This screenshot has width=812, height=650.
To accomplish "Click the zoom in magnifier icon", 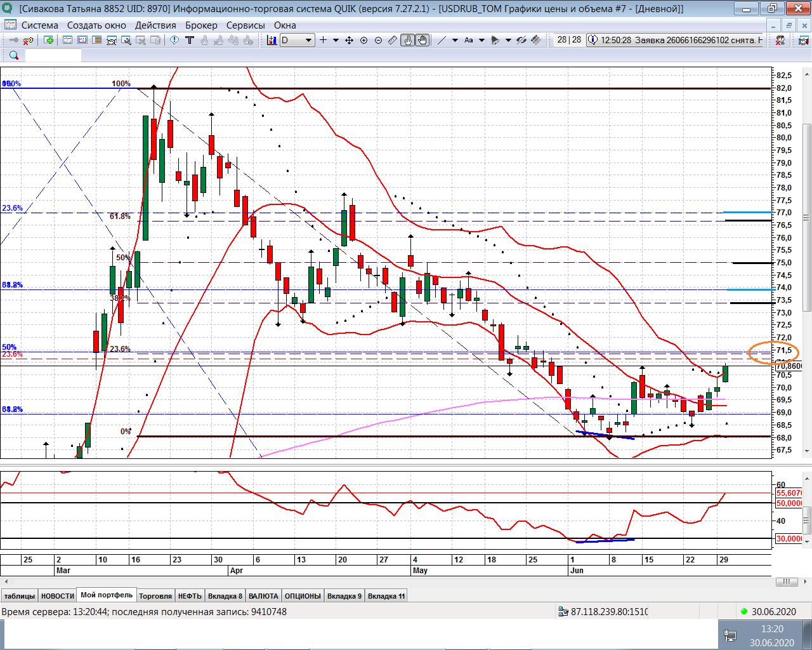I will 363,40.
